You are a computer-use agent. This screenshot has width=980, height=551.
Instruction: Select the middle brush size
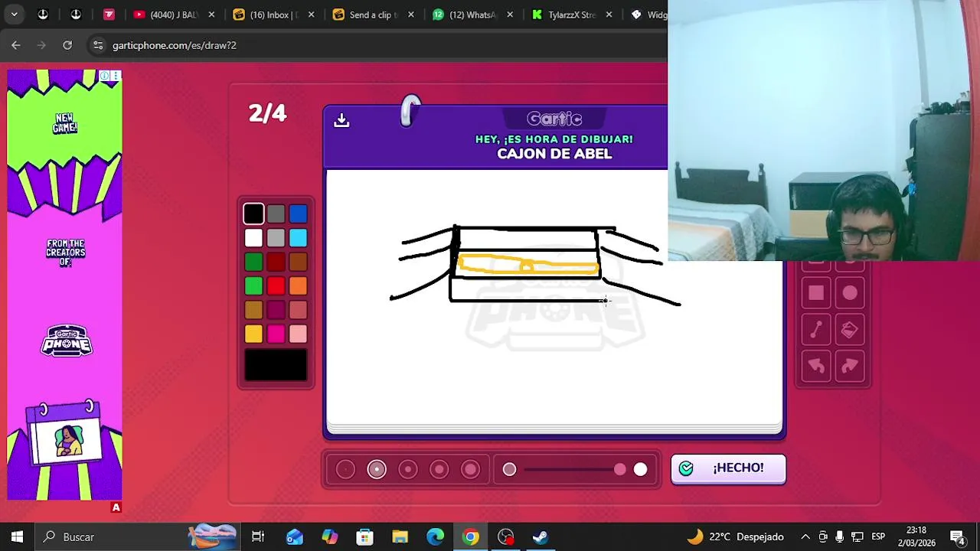tap(408, 469)
